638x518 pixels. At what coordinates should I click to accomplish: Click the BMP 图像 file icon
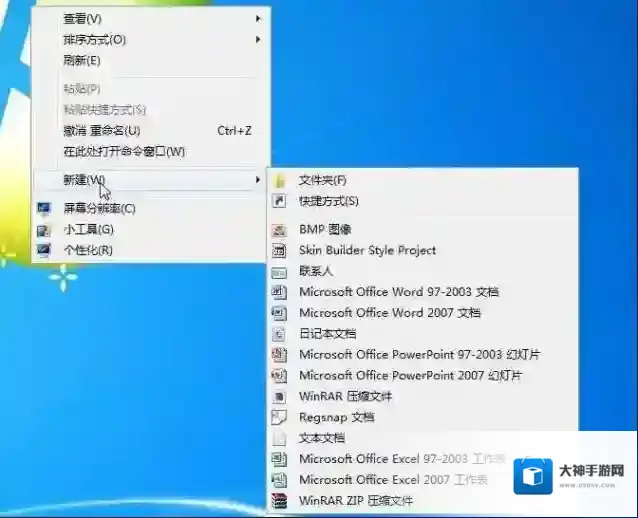(x=279, y=230)
